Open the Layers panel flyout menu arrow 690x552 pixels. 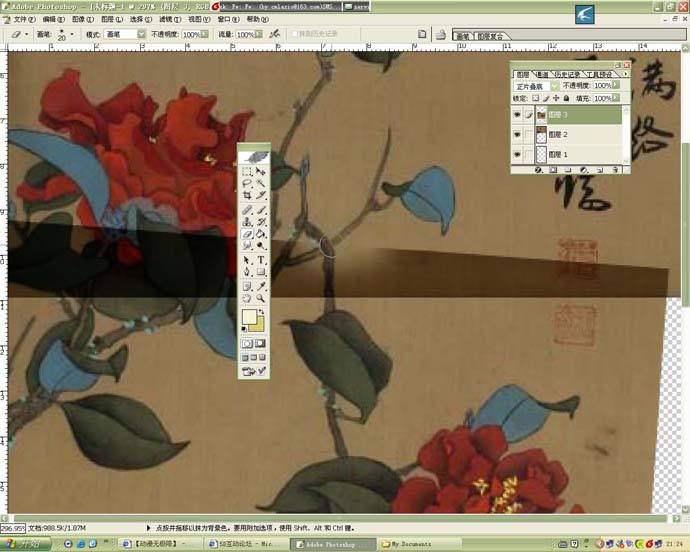coord(625,74)
